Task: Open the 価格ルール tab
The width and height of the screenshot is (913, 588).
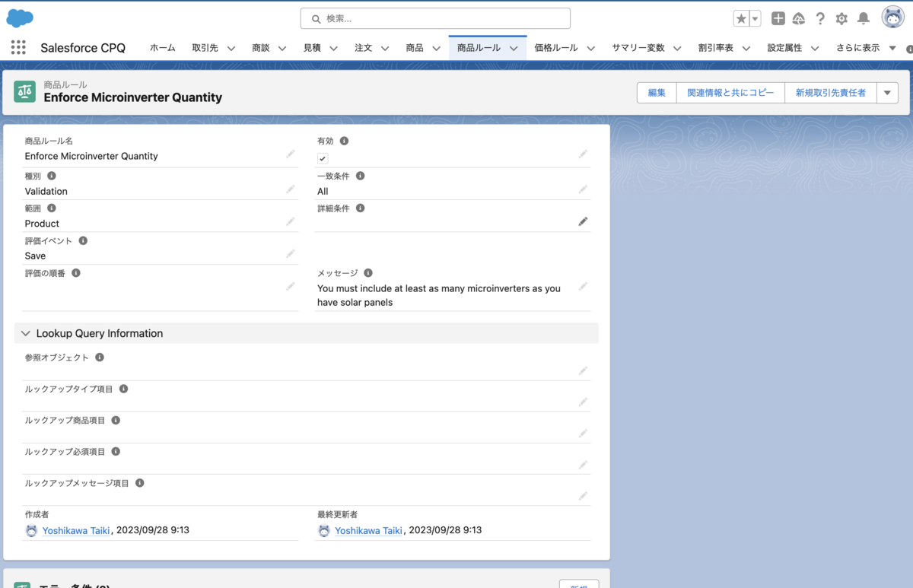Action: click(556, 47)
